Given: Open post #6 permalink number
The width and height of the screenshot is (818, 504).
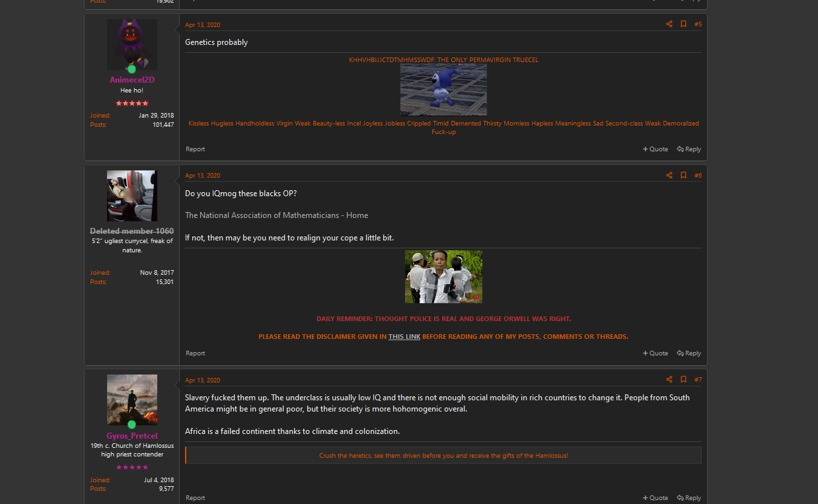Looking at the screenshot, I should 698,176.
